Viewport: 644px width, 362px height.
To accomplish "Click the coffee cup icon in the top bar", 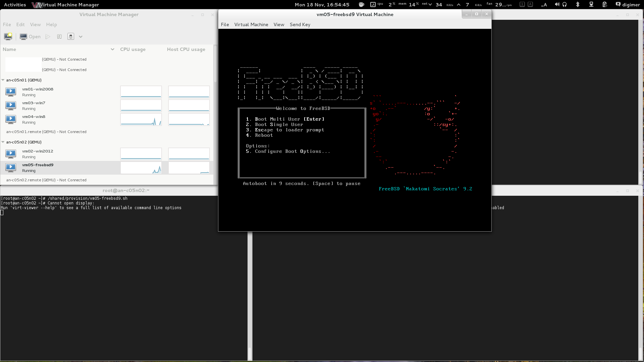I will 361,5.
